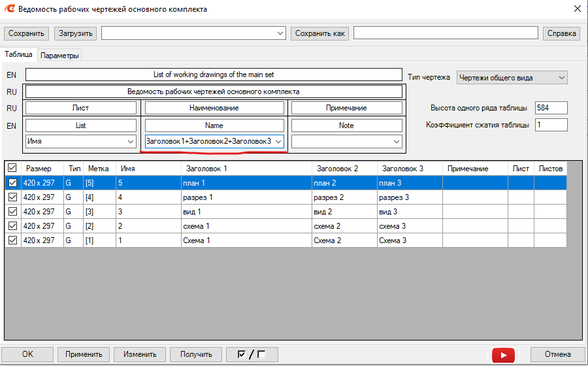Screen dimensions: 588x366
Task: Toggle checkbox for 'Схема 1' row
Action: pos(12,241)
